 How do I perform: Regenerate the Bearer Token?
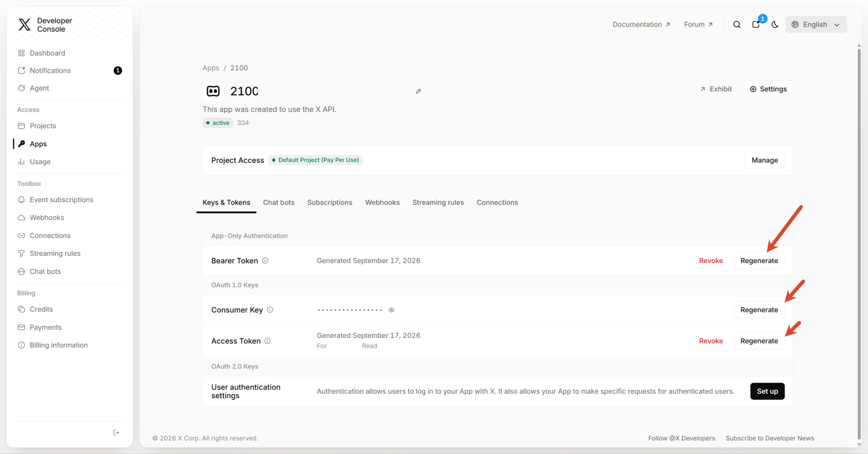pyautogui.click(x=759, y=261)
